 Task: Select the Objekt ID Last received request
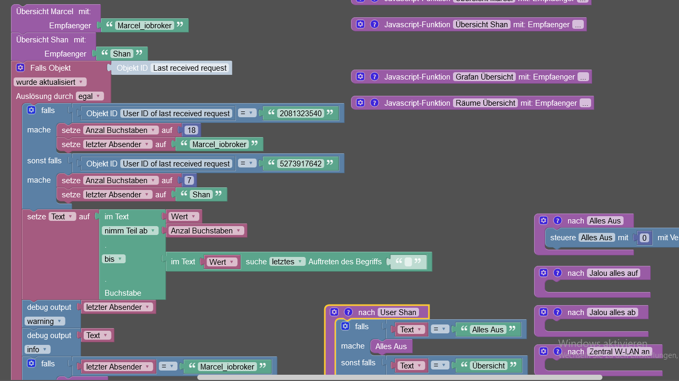[171, 68]
